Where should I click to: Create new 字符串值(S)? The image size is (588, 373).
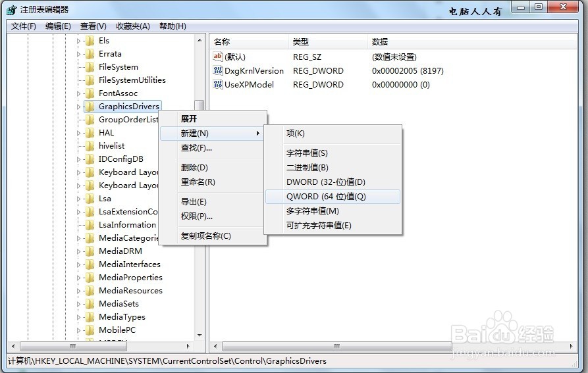click(x=333, y=153)
